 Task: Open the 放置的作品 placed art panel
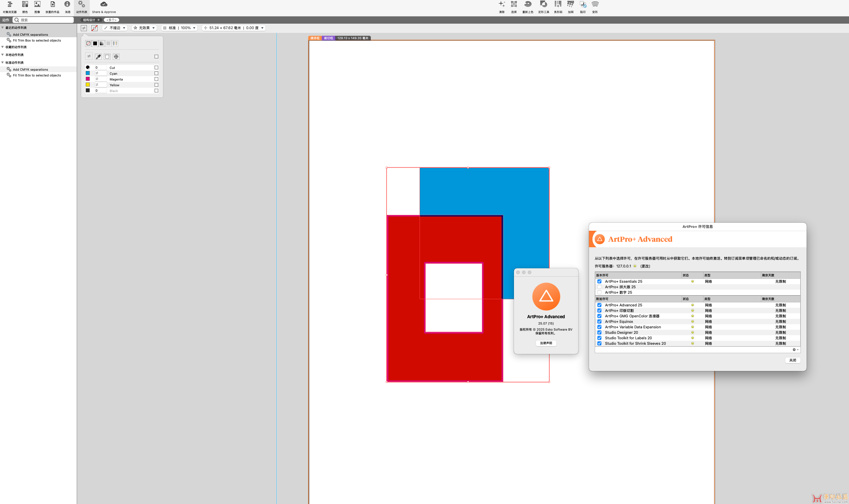(x=52, y=7)
